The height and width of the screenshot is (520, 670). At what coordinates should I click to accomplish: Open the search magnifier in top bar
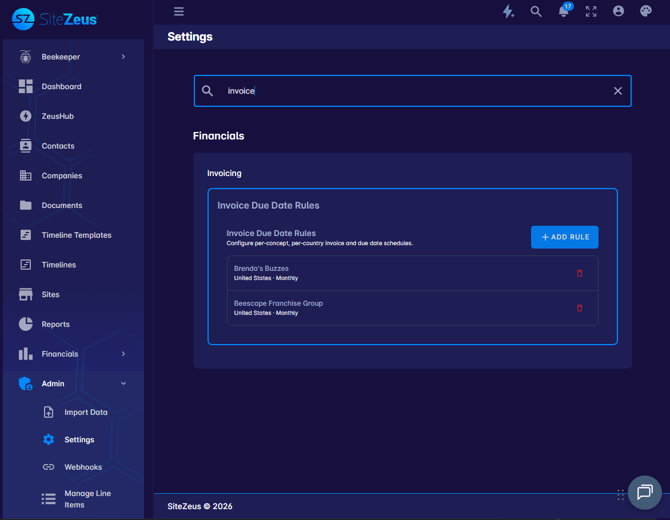click(536, 12)
